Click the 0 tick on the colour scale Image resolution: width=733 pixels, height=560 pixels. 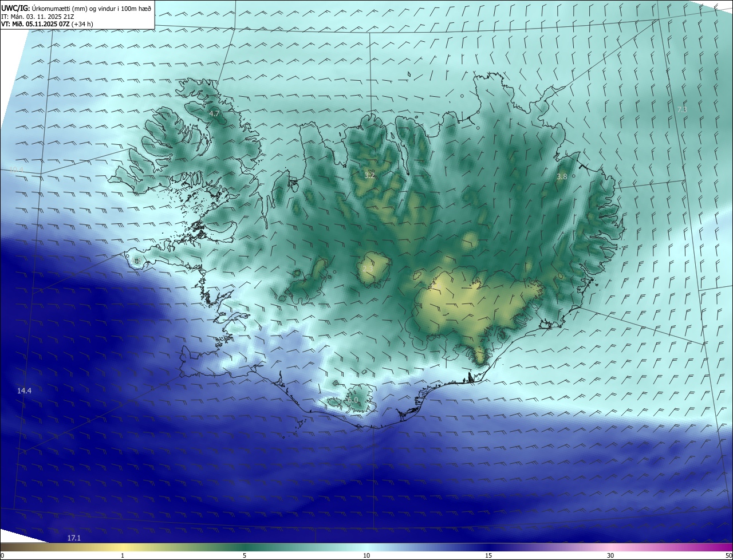(x=2, y=555)
